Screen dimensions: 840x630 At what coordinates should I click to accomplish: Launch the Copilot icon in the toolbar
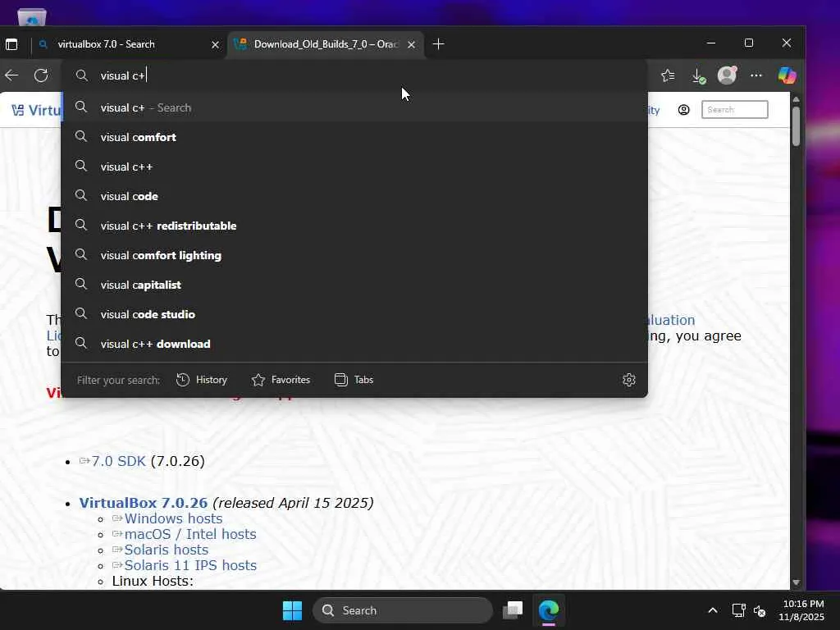point(787,75)
